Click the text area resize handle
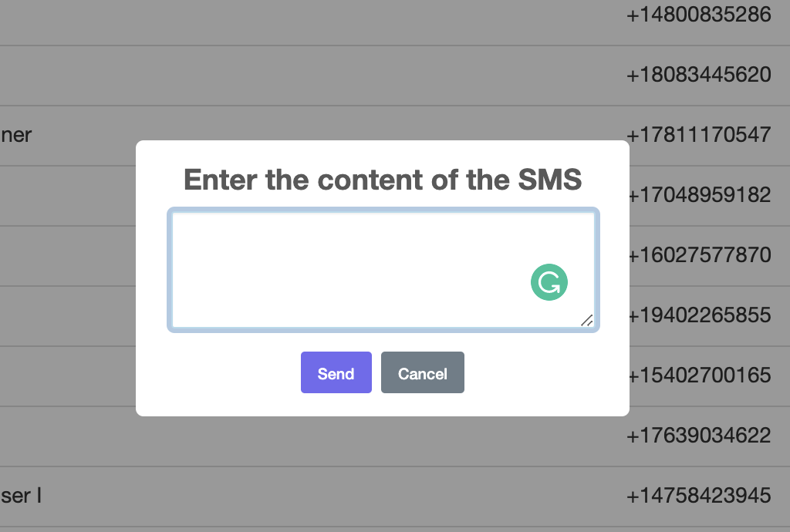The height and width of the screenshot is (532, 790). [x=587, y=320]
